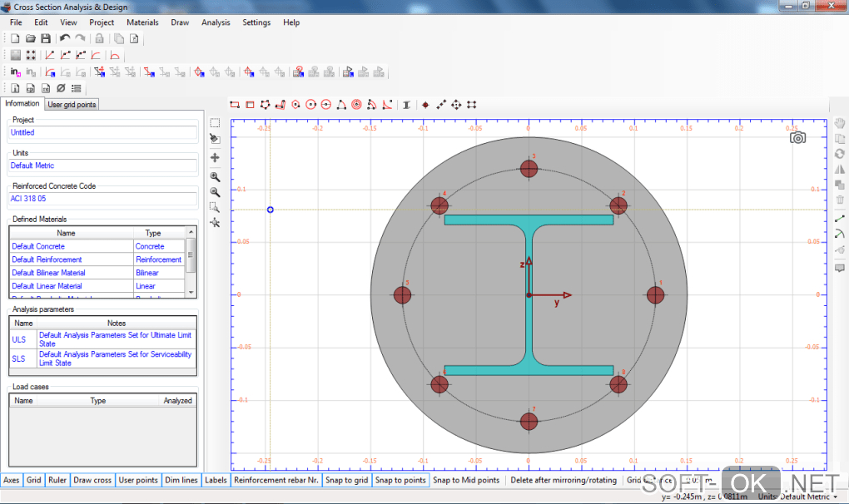The height and width of the screenshot is (504, 849).
Task: Switch to User grid points tab
Action: pos(72,105)
